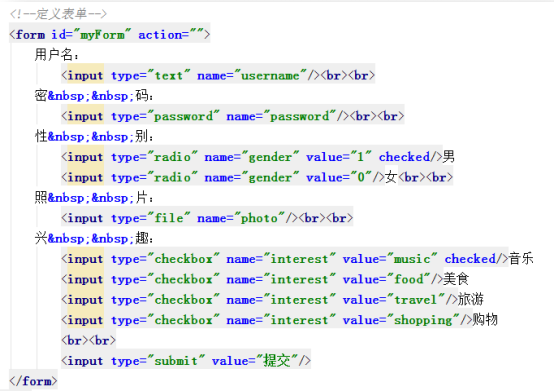Select the myForm id attribute value
The width and height of the screenshot is (554, 391).
pyautogui.click(x=102, y=35)
